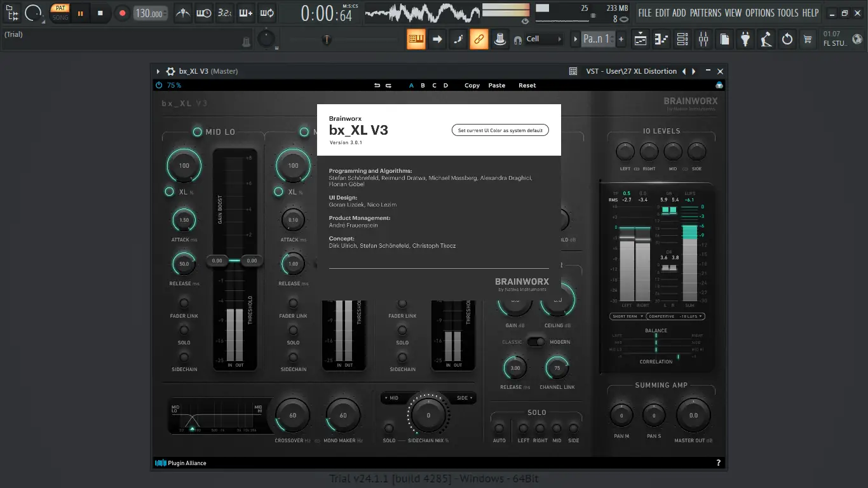
Task: Click the plugin redo arrow
Action: click(x=388, y=85)
